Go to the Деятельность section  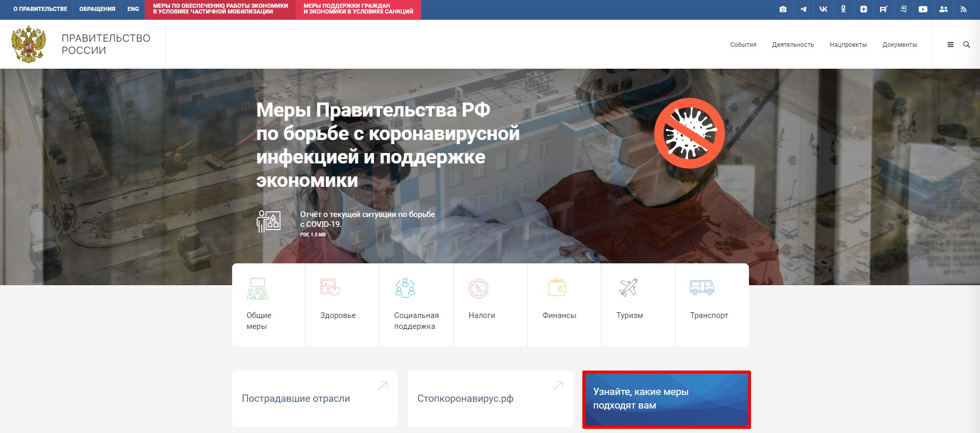793,45
